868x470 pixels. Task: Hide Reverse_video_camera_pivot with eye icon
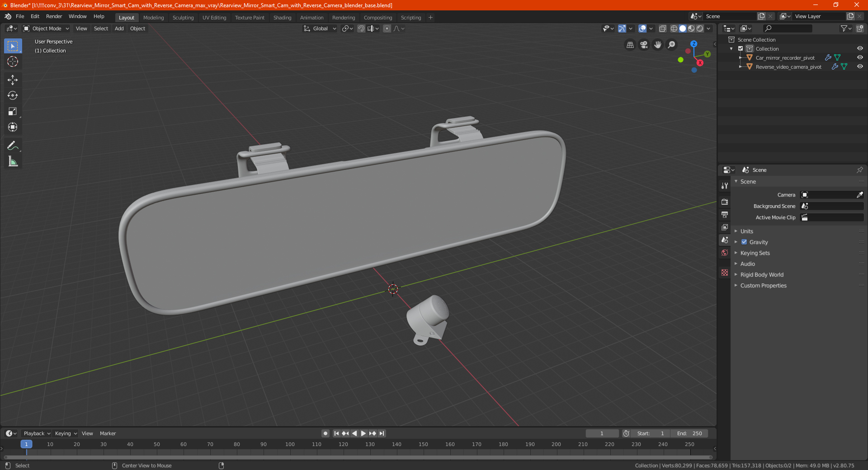coord(860,66)
